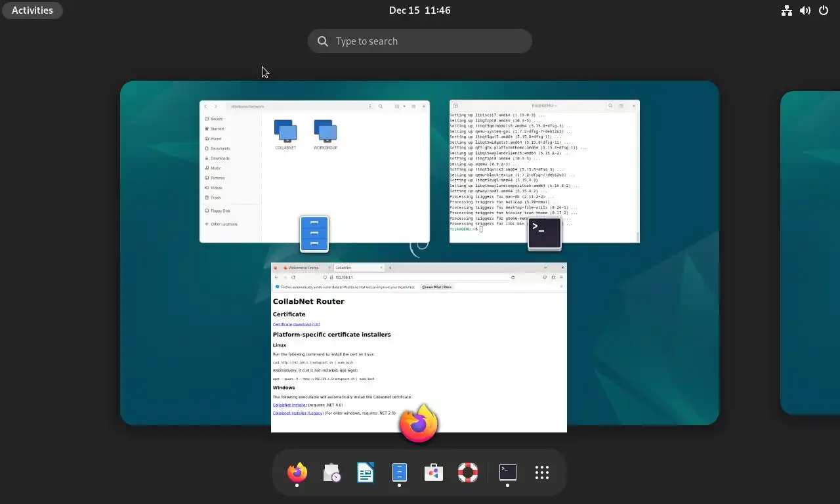This screenshot has width=840, height=504.
Task: Click the power icon in top bar
Action: [x=824, y=10]
